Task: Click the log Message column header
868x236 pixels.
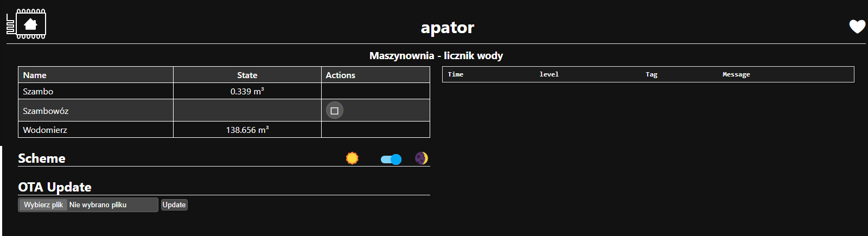Action: pyautogui.click(x=736, y=74)
